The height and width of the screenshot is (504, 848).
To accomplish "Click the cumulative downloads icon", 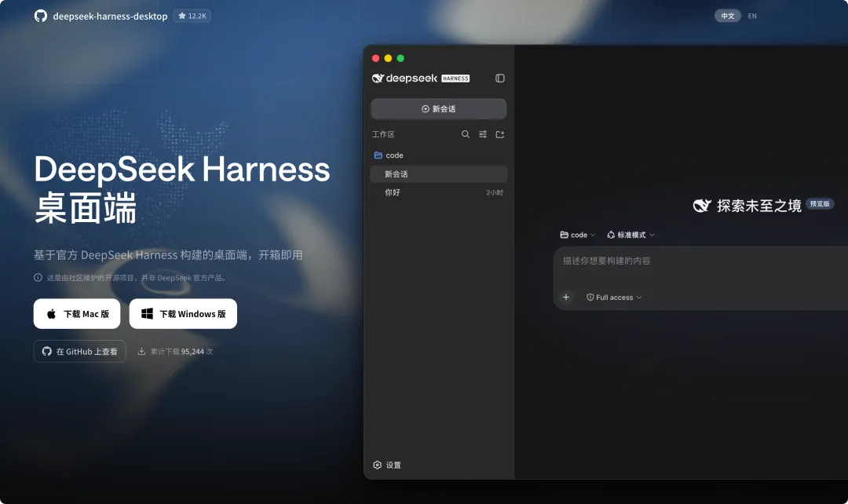I will coord(141,351).
